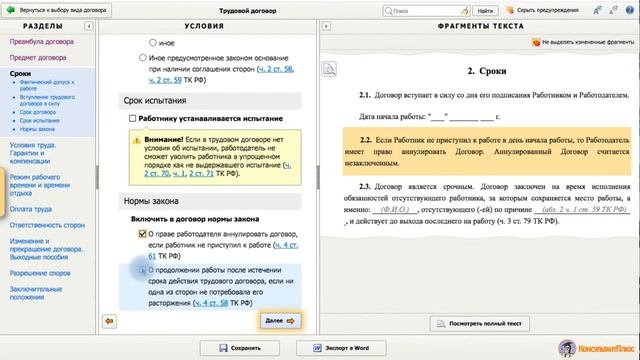Image resolution: width=640 pixels, height=360 pixels.
Task: Click the 'Сохранить' button
Action: (x=240, y=348)
